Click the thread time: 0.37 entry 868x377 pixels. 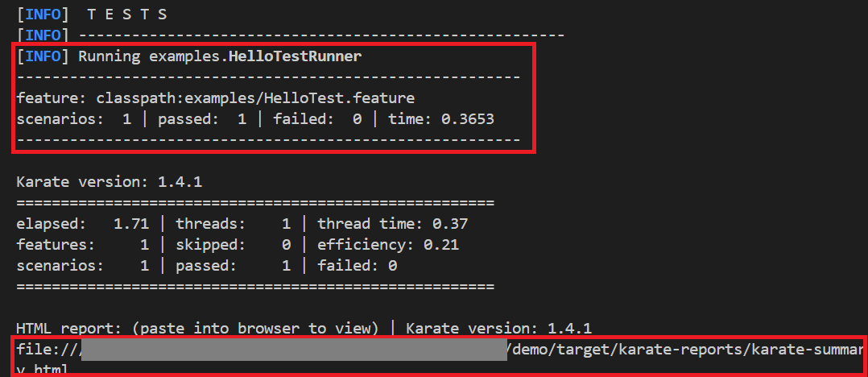tap(392, 223)
